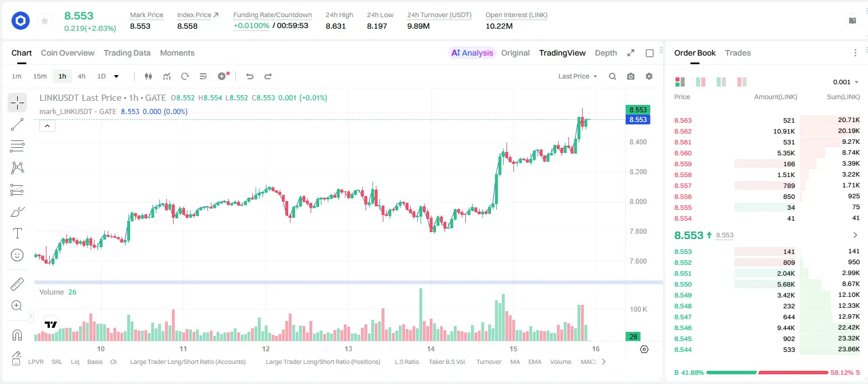Screen dimensions: 868x384
Task: Toggle the magnet snap mode
Action: point(17,335)
